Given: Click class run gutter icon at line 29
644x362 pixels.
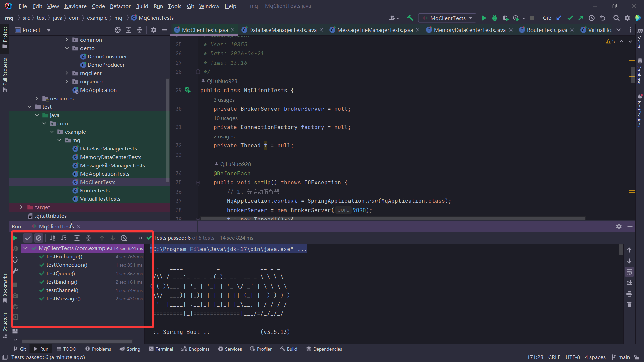Looking at the screenshot, I should point(187,90).
